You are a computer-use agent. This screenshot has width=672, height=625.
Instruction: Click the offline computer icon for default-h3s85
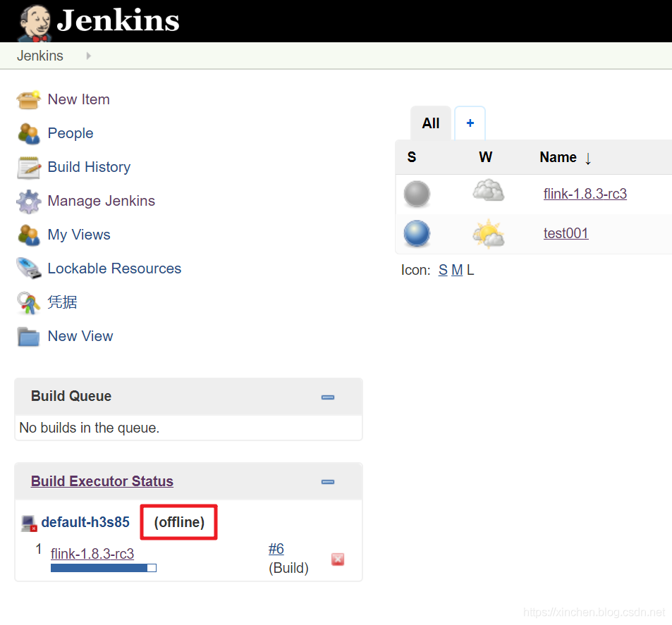click(x=29, y=523)
